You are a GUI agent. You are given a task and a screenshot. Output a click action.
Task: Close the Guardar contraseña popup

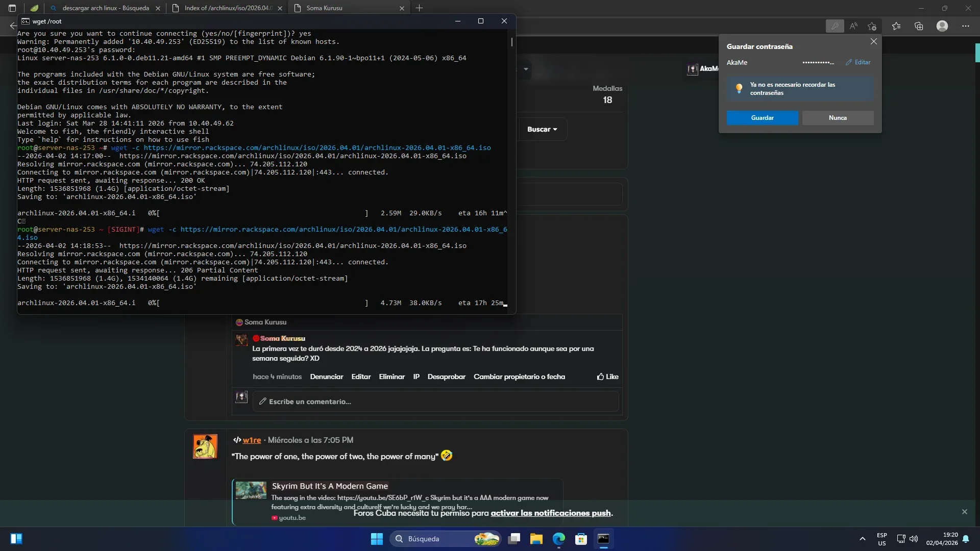pyautogui.click(x=873, y=41)
